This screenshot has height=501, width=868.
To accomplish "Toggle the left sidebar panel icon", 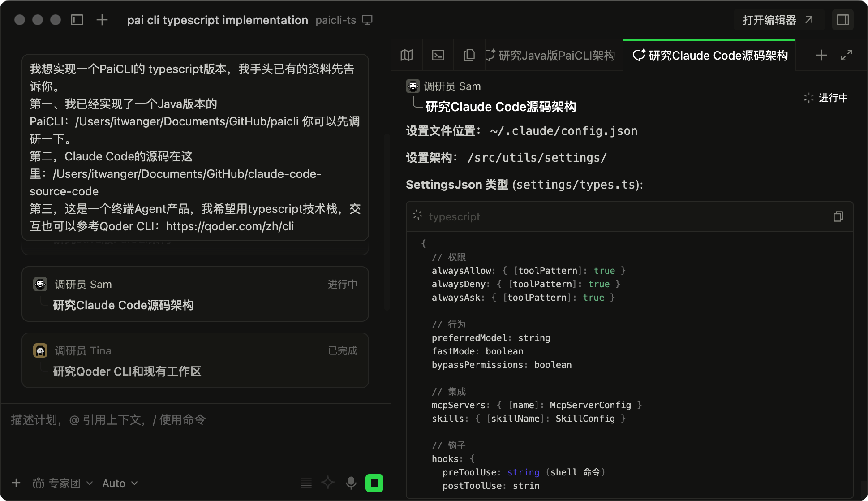I will pyautogui.click(x=77, y=20).
